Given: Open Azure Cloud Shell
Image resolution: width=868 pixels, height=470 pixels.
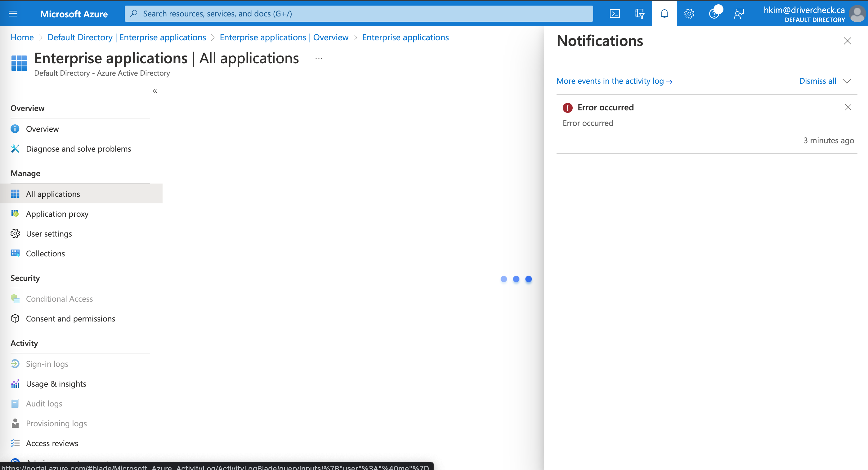Looking at the screenshot, I should tap(615, 13).
